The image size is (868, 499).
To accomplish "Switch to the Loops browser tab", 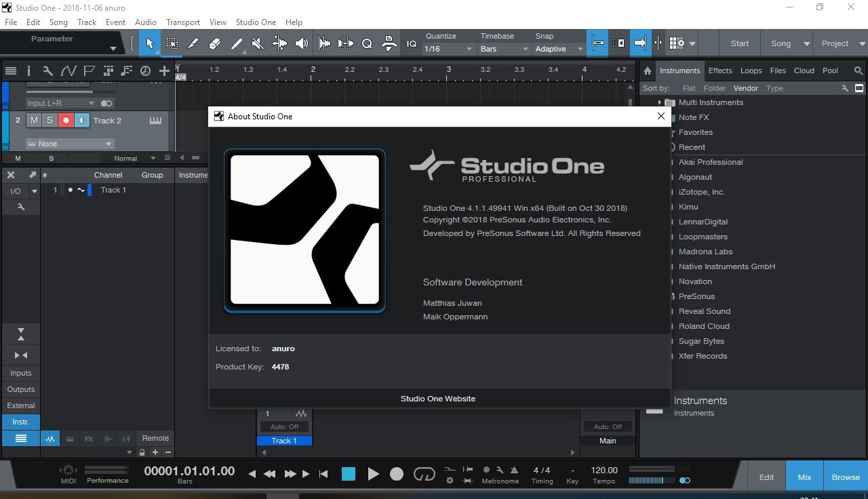I will (x=751, y=71).
